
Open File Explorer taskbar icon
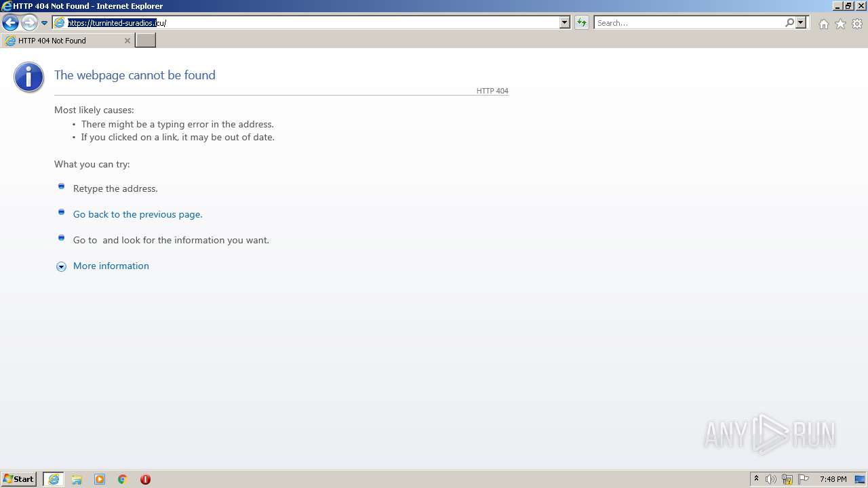click(x=77, y=479)
